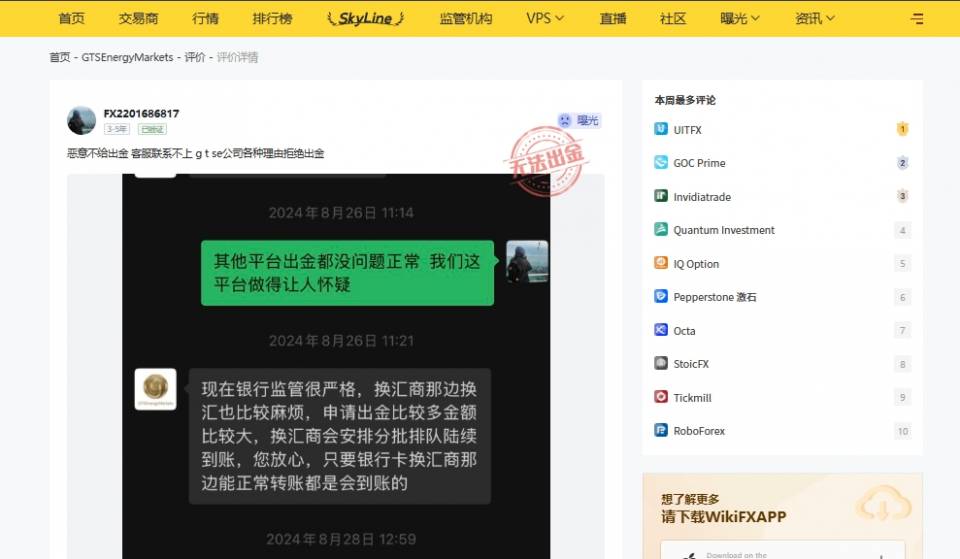The width and height of the screenshot is (960, 559).
Task: Open RoboForex broker link
Action: coord(699,431)
